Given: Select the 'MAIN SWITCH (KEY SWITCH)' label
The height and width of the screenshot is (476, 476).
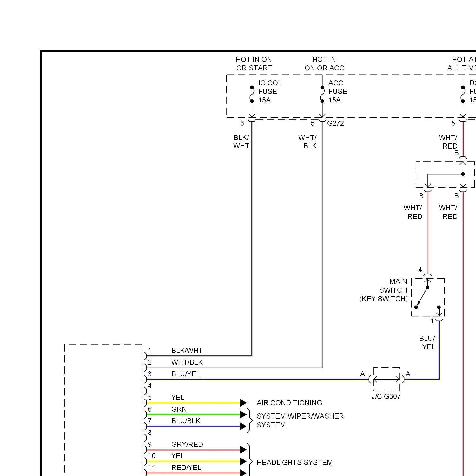Looking at the screenshot, I should point(384,290).
